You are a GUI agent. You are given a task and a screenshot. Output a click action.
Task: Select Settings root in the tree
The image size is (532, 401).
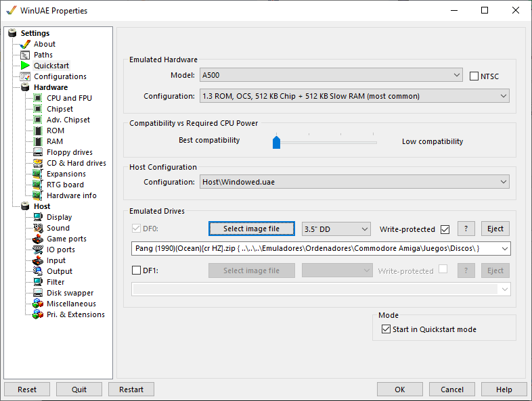pyautogui.click(x=35, y=33)
